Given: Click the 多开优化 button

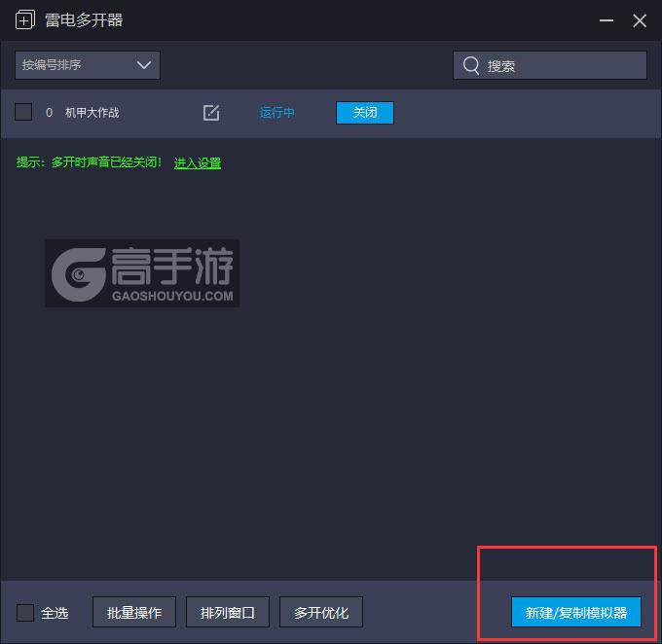Looking at the screenshot, I should (321, 612).
